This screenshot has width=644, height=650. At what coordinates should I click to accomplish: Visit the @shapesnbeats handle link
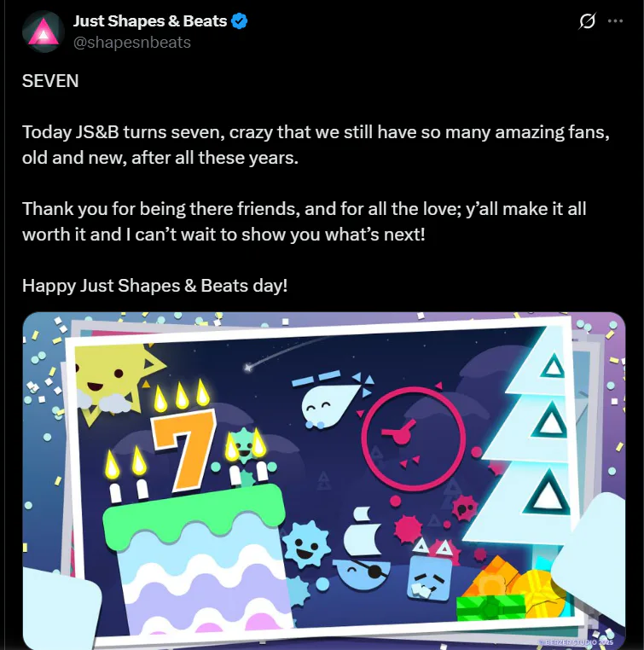coord(131,43)
